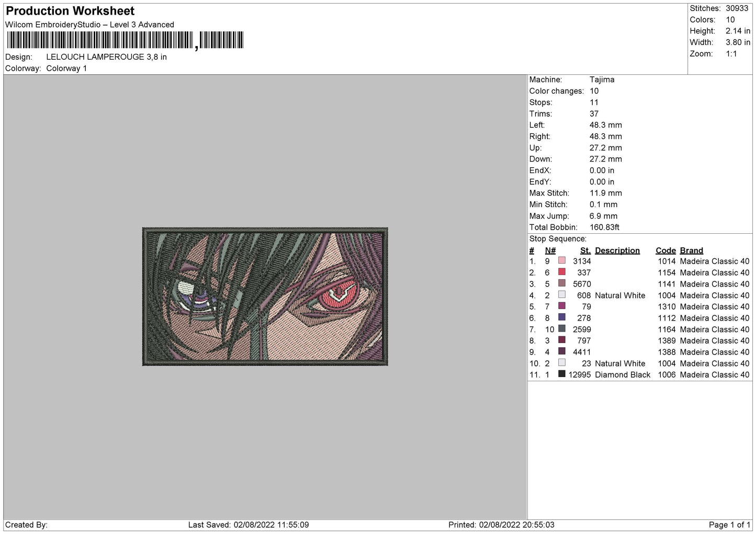Click the maroon swatch for code 1389

(x=561, y=340)
